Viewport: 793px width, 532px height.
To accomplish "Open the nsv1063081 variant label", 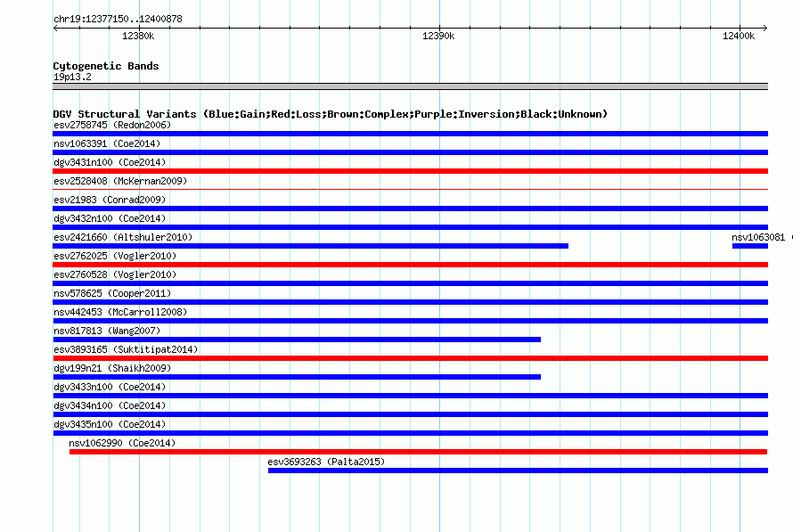I will (758, 237).
